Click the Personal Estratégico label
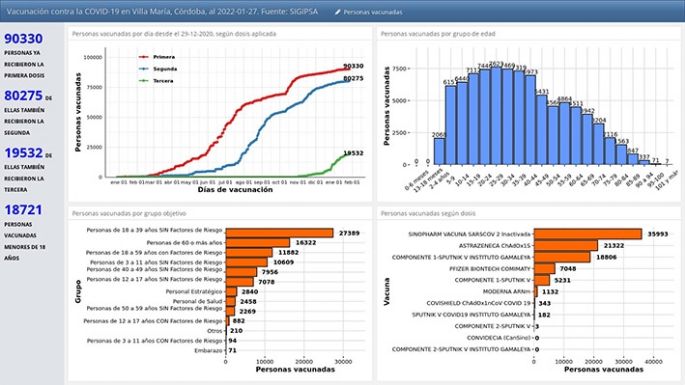 pyautogui.click(x=194, y=291)
